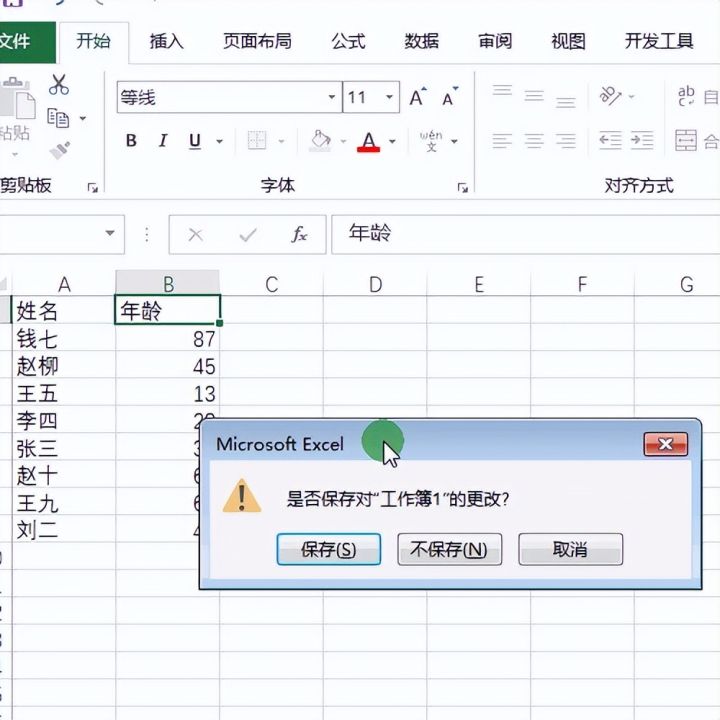Viewport: 720px width, 720px height.
Task: Select cell containing 姓名
Action: 64,310
